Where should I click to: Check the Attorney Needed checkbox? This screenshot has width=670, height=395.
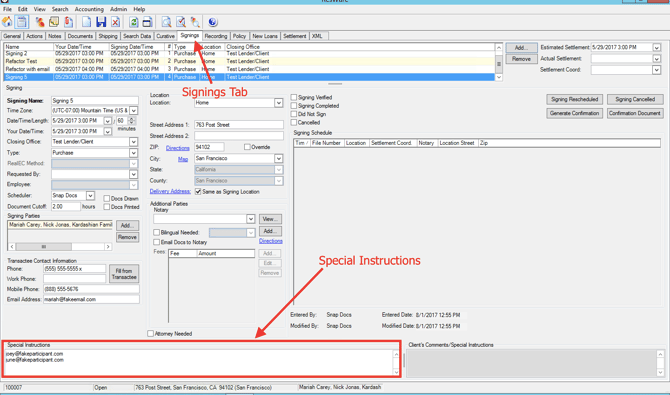[x=150, y=333]
